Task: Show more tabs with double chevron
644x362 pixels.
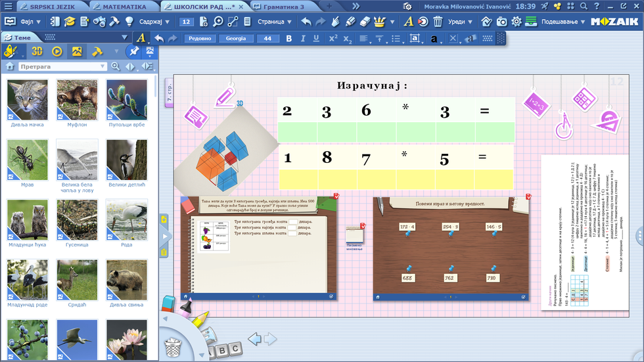Action: 356,6
